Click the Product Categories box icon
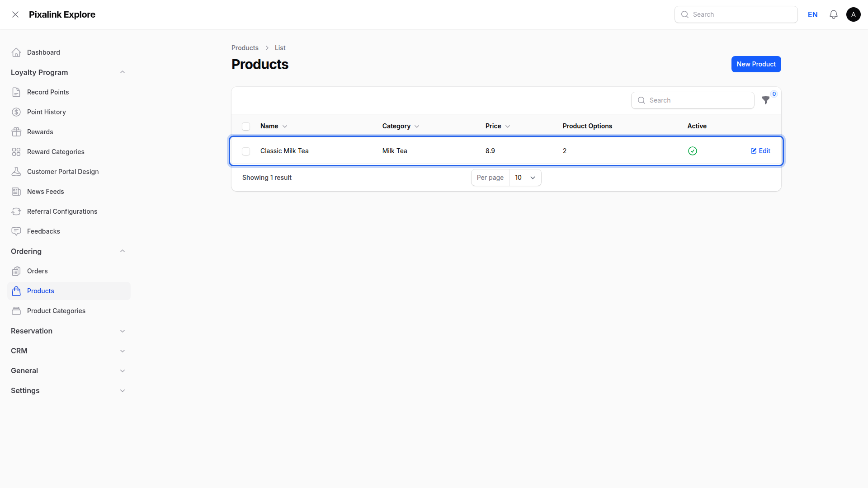This screenshot has height=488, width=868. pos(16,311)
